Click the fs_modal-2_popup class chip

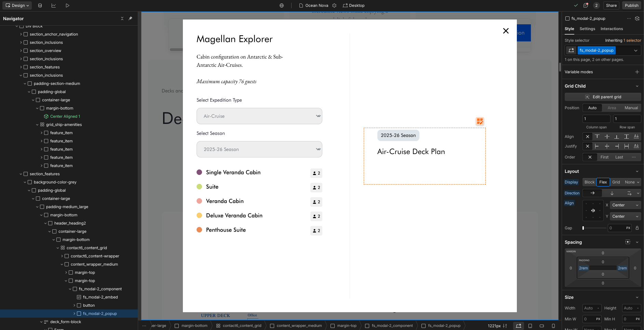pyautogui.click(x=596, y=50)
